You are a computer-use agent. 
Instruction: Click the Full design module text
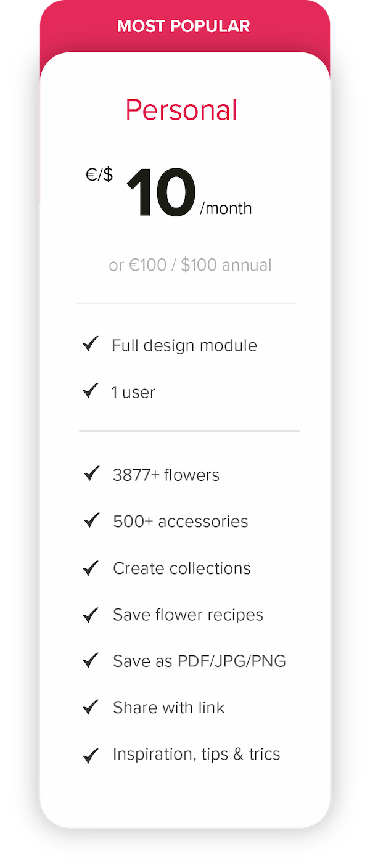click(184, 345)
